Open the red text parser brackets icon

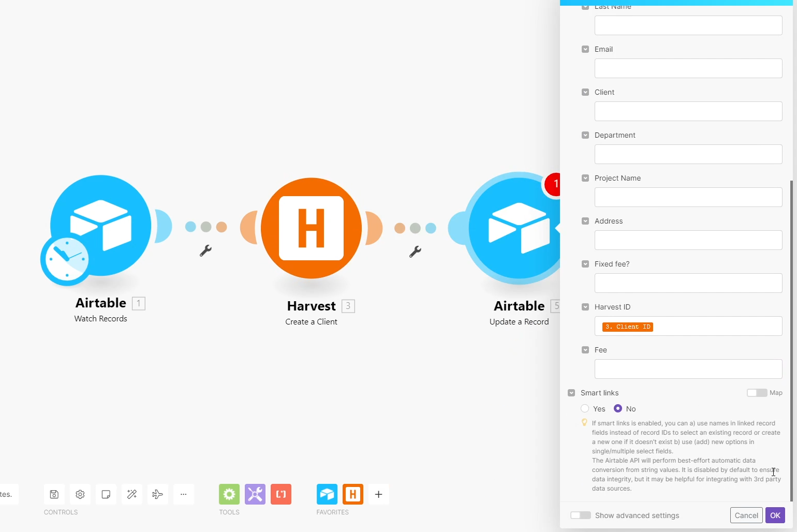pyautogui.click(x=281, y=494)
